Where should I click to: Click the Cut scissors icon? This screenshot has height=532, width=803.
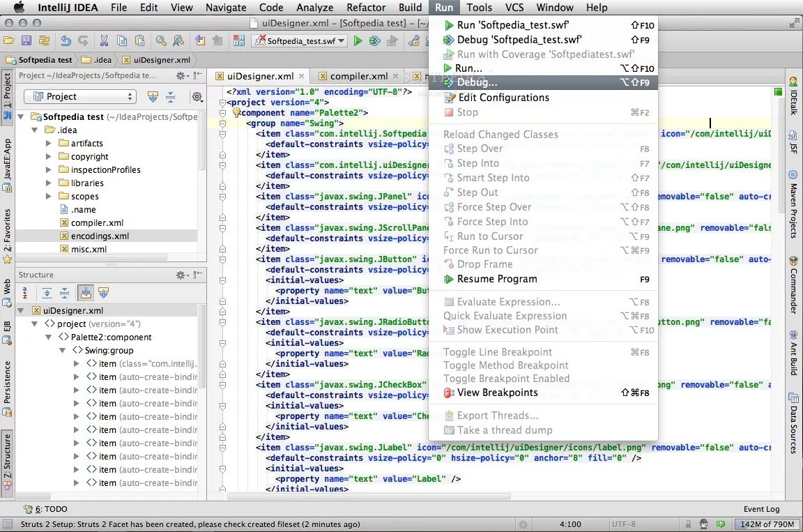104,40
